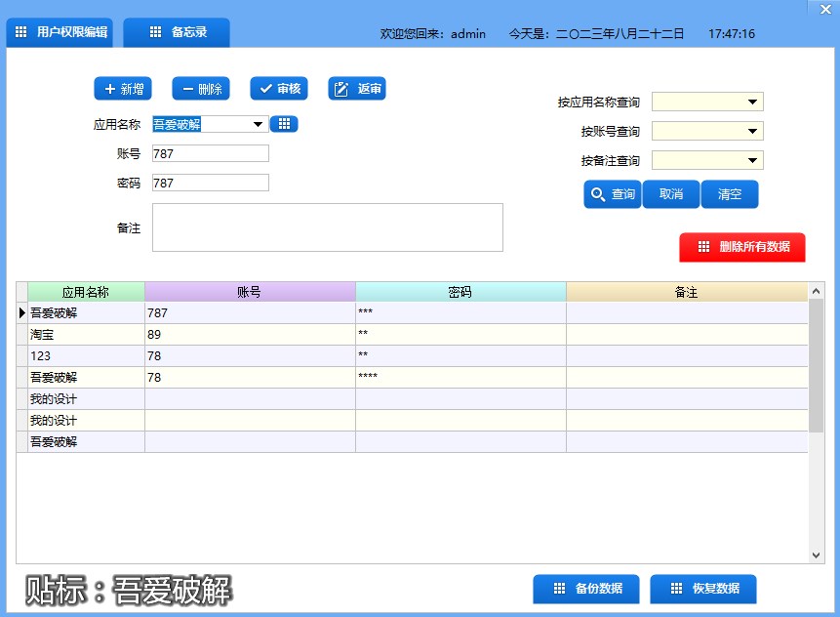
Task: Click the scrollbar down arrow
Action: (x=816, y=554)
